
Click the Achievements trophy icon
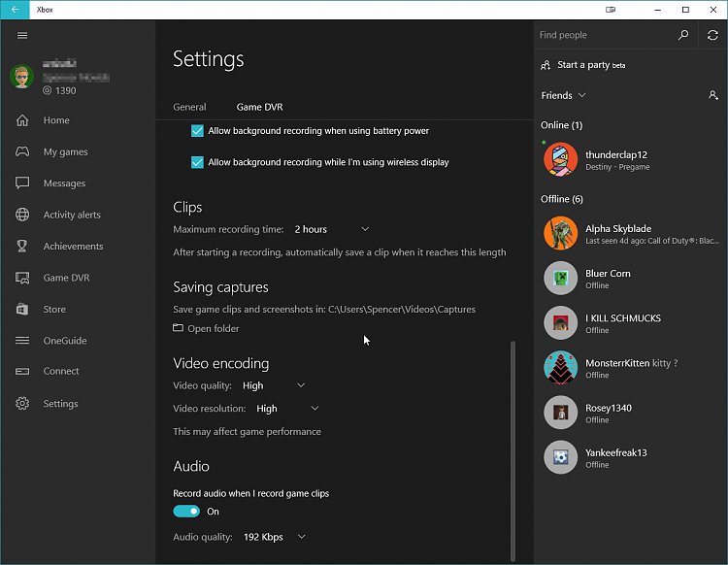(x=22, y=246)
